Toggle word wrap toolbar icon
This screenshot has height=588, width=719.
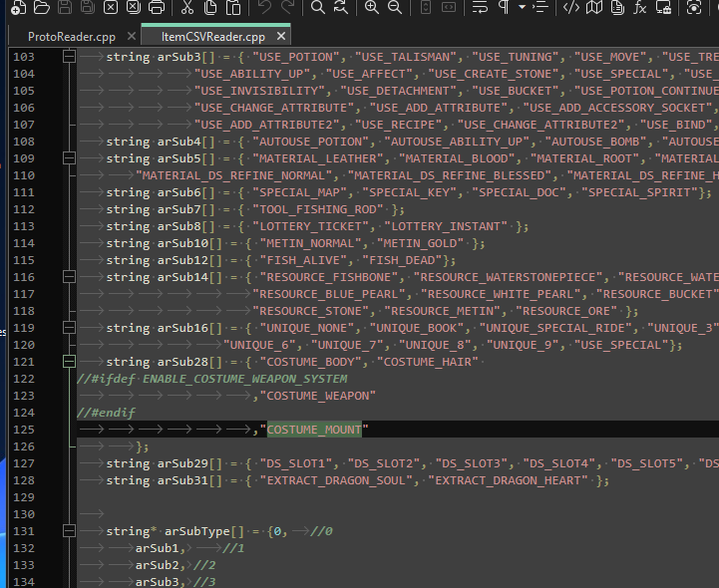click(480, 7)
